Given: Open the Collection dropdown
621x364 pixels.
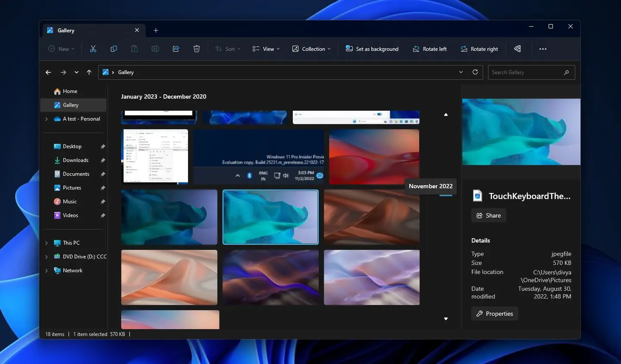Looking at the screenshot, I should click(x=311, y=49).
